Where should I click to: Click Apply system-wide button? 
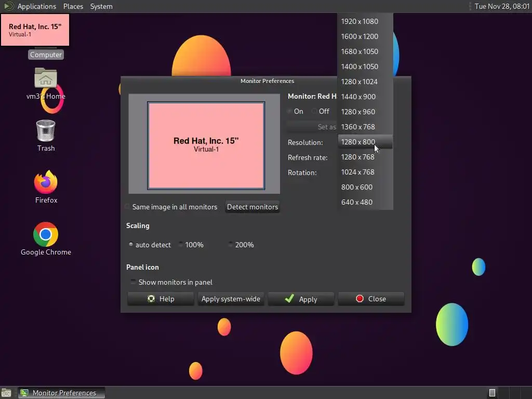[x=231, y=299]
